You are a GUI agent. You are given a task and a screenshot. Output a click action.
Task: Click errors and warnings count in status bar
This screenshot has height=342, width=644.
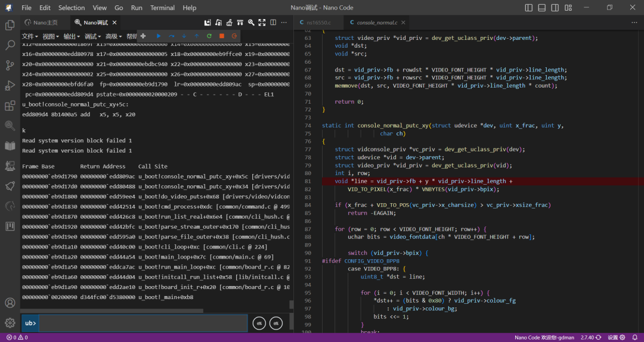17,337
